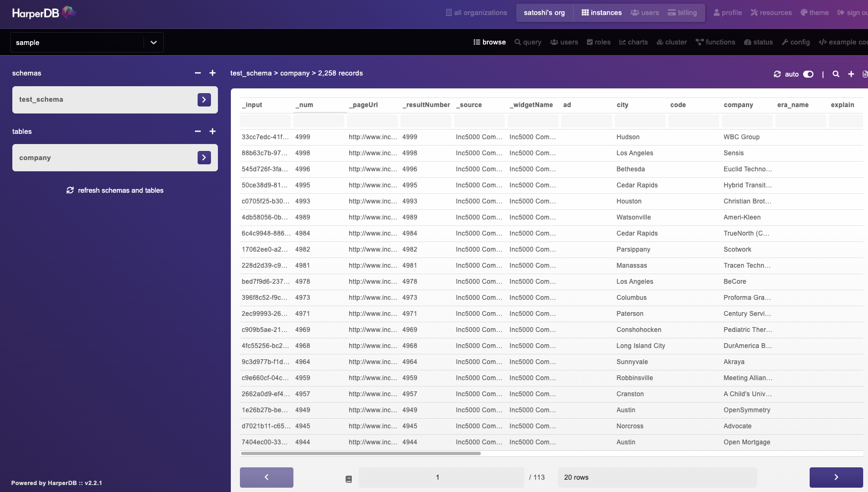Click the remove schema minus icon
Image resolution: width=868 pixels, height=492 pixels.
pos(198,73)
